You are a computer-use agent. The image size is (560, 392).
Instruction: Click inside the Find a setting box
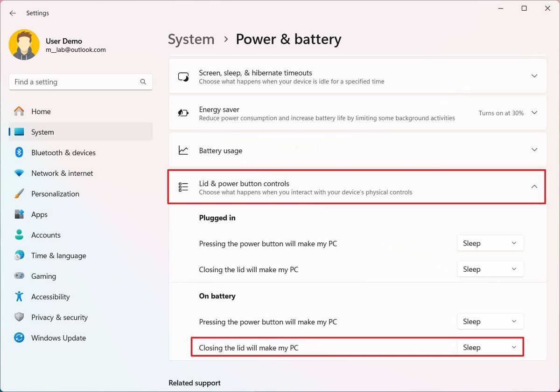click(x=70, y=82)
